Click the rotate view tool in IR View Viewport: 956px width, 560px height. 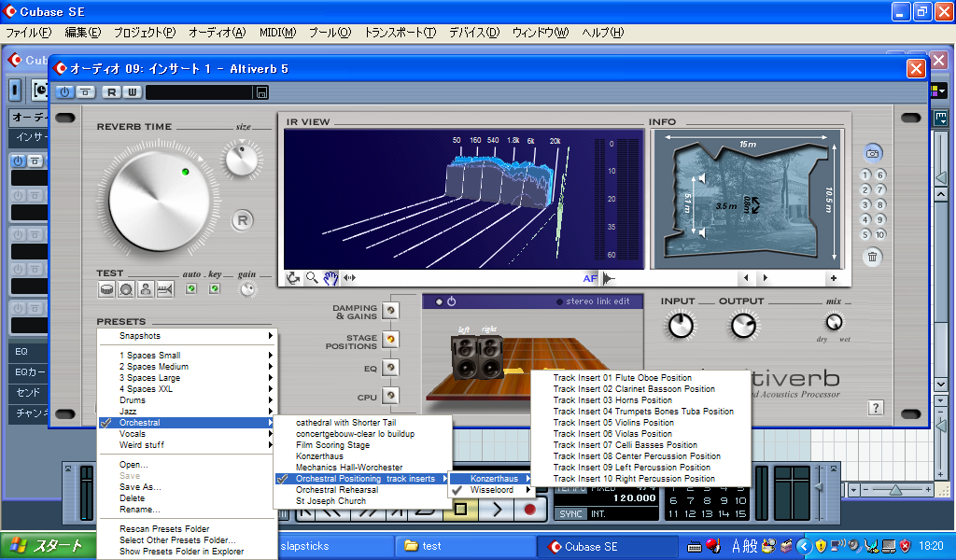click(293, 277)
